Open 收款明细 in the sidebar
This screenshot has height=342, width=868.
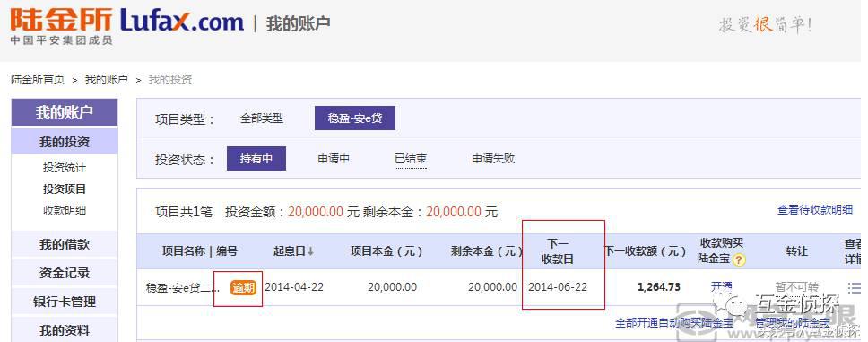65,211
